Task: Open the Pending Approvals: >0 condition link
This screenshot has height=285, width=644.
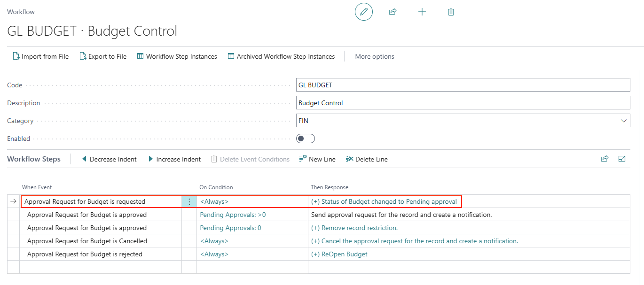Action: 233,215
